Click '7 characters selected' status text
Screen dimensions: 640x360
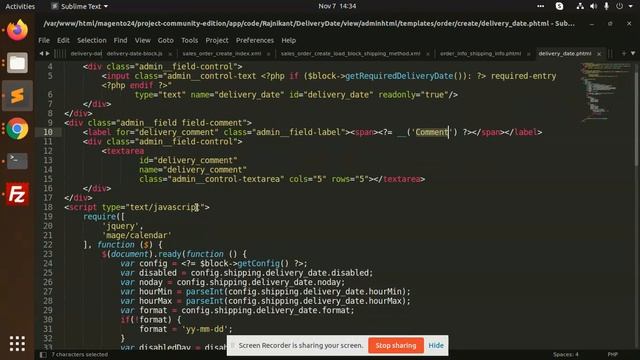[x=80, y=354]
